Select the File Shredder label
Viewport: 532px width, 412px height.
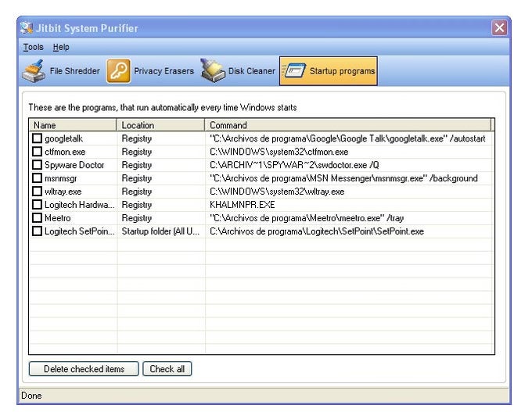coord(75,71)
